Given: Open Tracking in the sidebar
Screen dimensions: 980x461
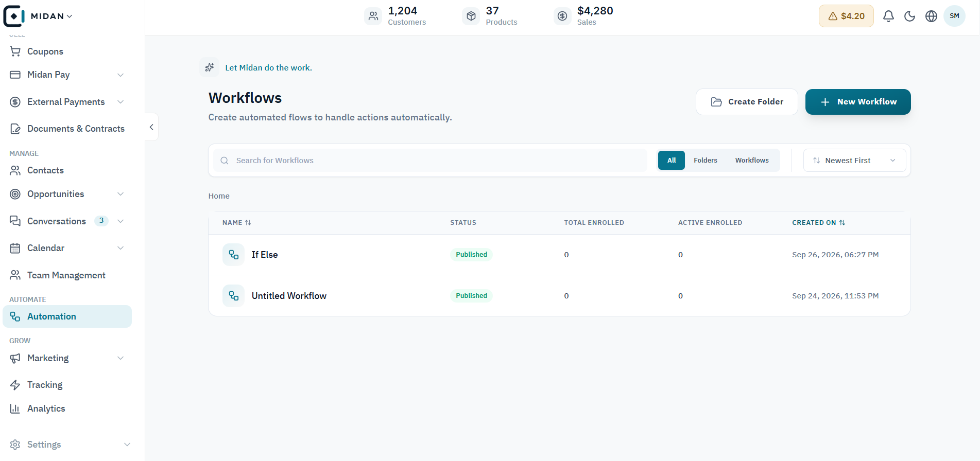Looking at the screenshot, I should coord(67,385).
